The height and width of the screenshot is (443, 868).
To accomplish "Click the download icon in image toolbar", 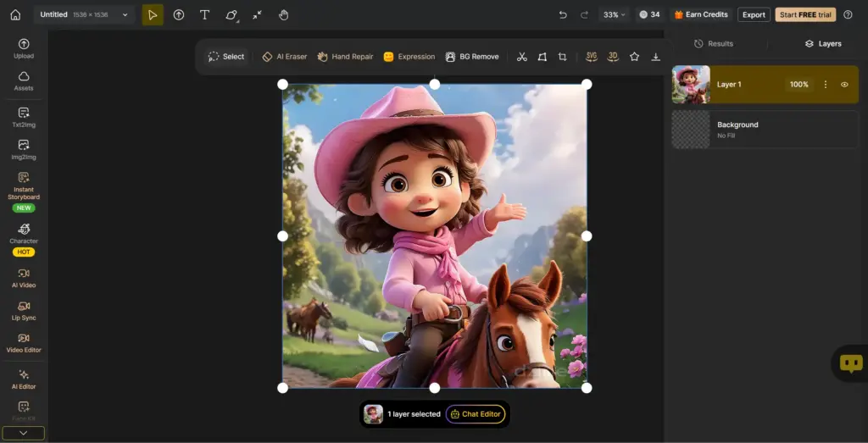I will tap(655, 57).
